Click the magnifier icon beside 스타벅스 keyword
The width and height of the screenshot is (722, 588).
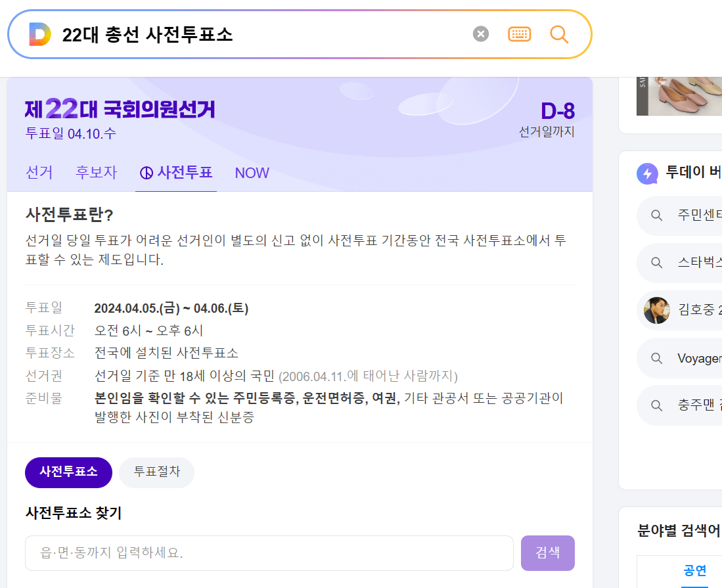pos(656,263)
